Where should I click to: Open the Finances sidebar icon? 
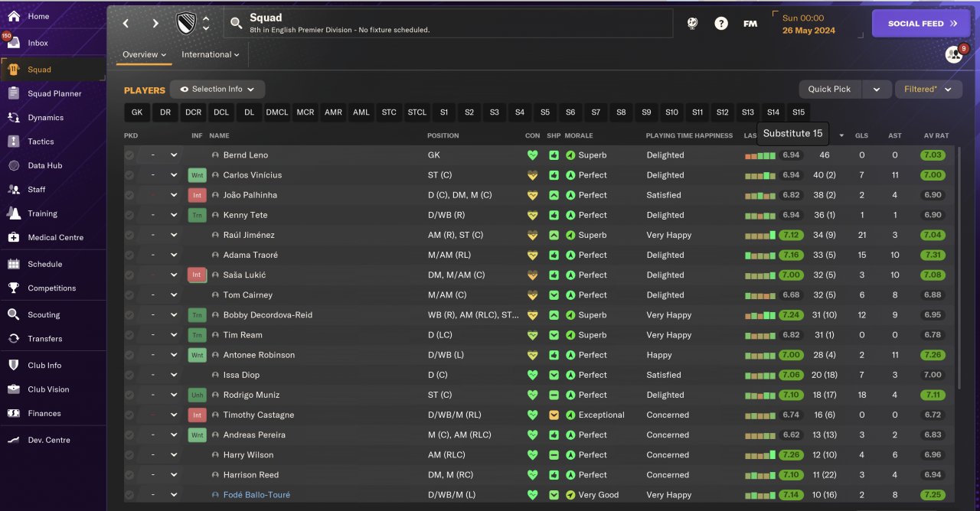click(14, 413)
